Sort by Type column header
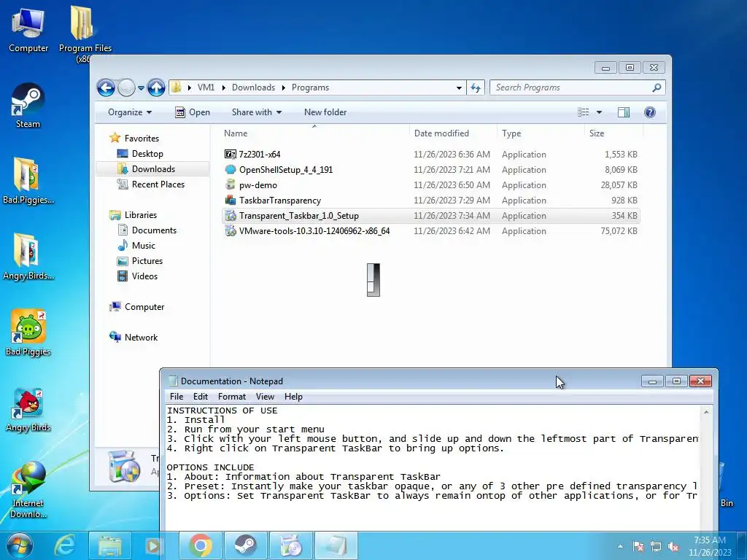Screen dimensions: 747x560 pos(541,133)
